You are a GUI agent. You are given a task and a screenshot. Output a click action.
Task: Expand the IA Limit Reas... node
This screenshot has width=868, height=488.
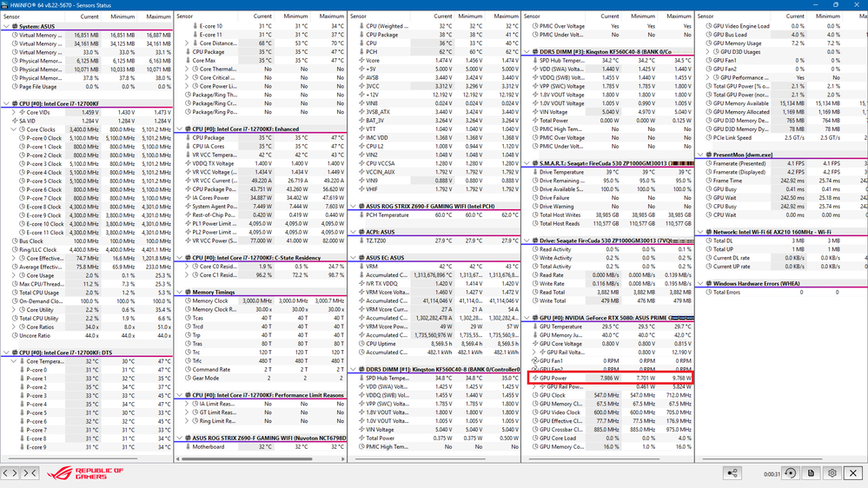pos(187,404)
